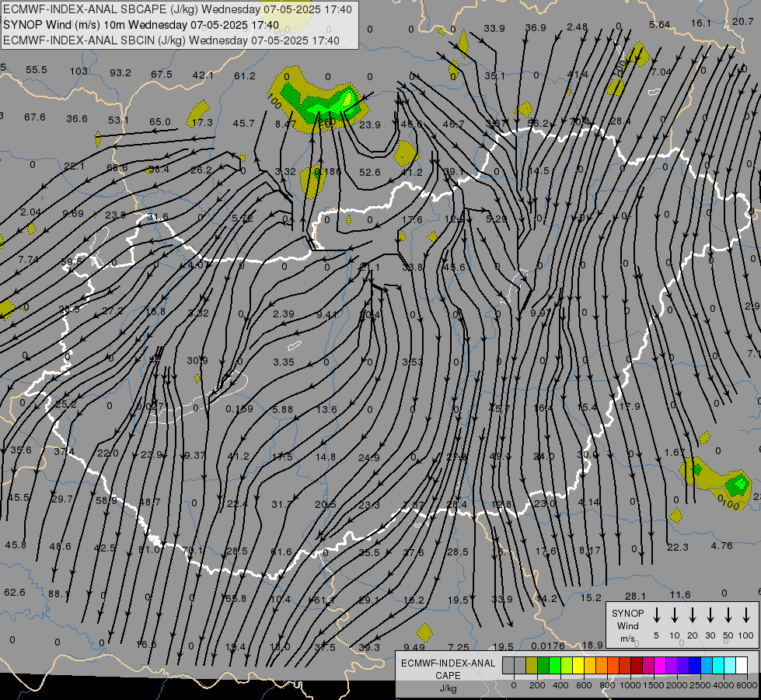Image resolution: width=761 pixels, height=700 pixels.
Task: Click the CAPE value 0.159
Action: (x=239, y=409)
